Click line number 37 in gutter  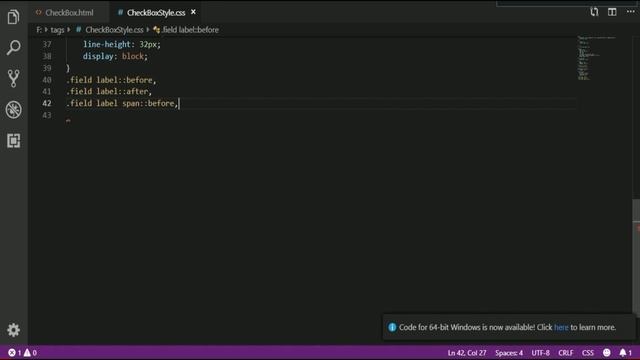[x=47, y=44]
